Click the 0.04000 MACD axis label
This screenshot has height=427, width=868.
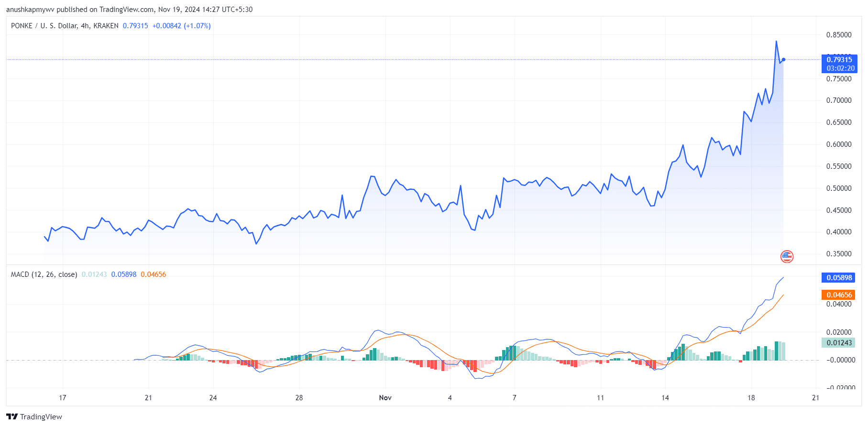click(x=839, y=304)
